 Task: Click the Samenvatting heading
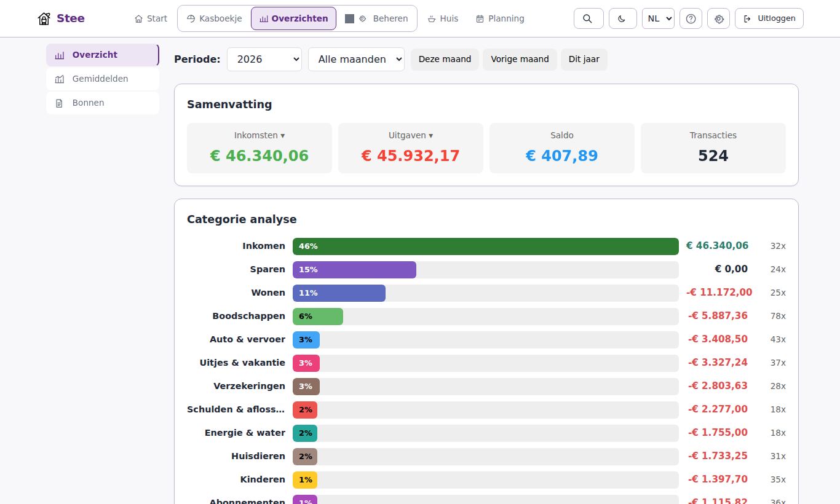tap(229, 104)
